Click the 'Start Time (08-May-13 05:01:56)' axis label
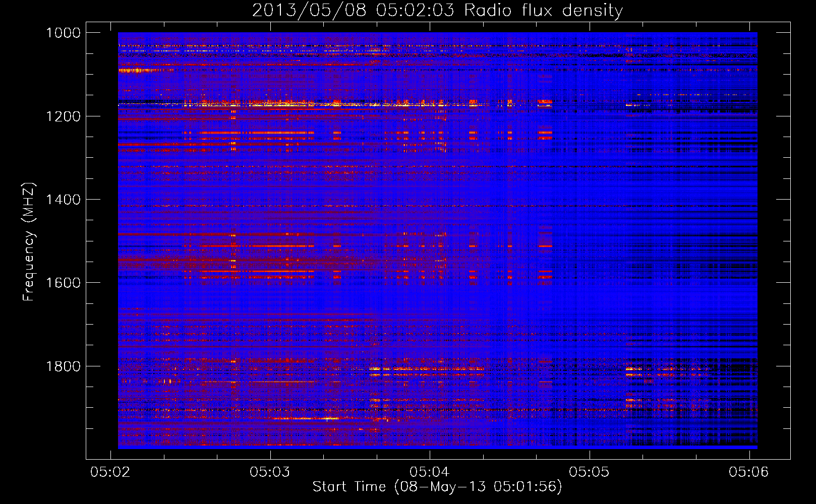The width and height of the screenshot is (816, 504). [x=437, y=487]
